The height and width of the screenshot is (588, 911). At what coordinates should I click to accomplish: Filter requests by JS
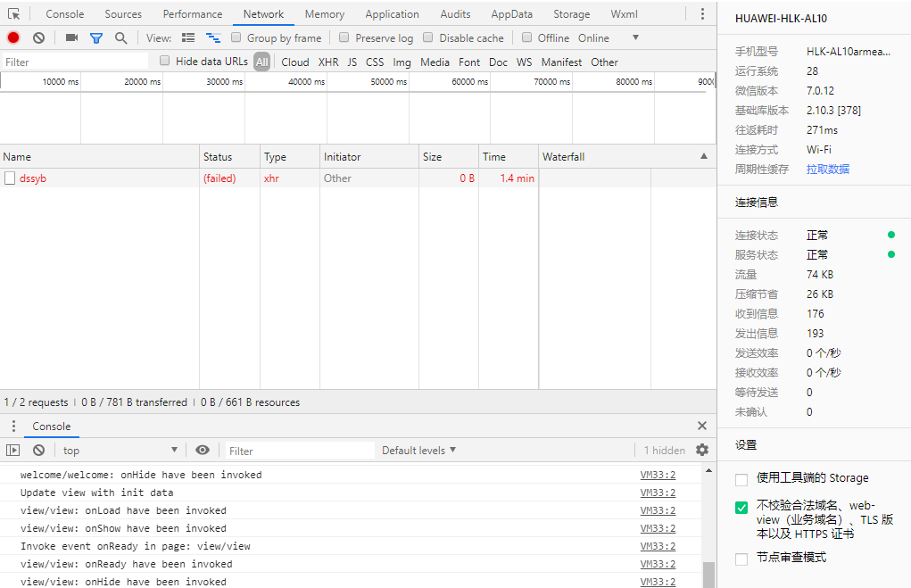(x=352, y=62)
